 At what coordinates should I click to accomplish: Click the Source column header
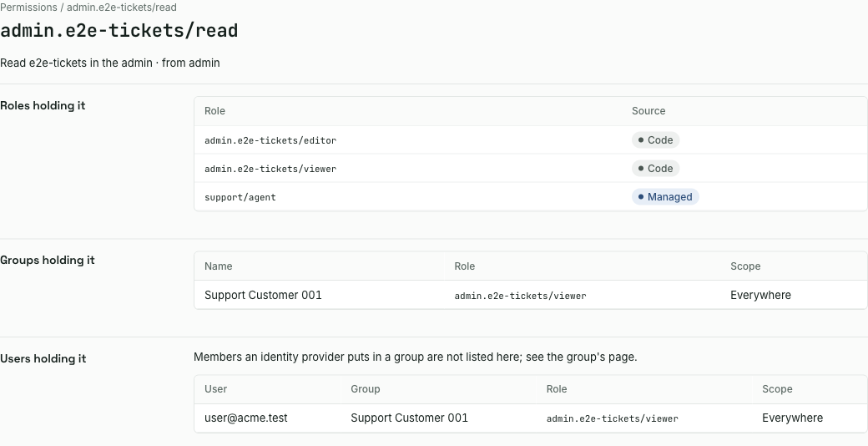(648, 111)
